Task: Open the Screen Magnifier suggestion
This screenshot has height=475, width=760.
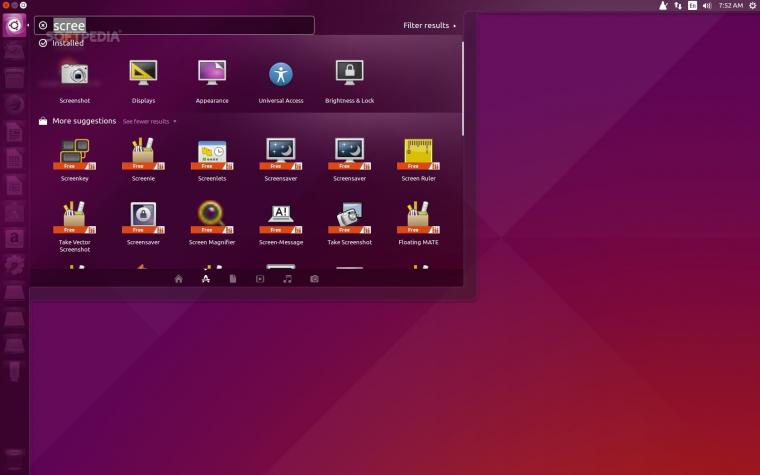Action: 212,223
